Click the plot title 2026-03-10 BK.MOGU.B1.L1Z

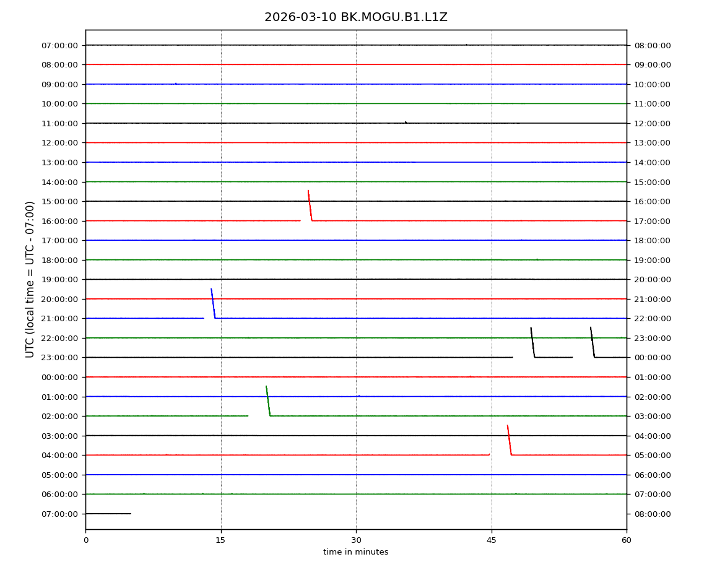pyautogui.click(x=355, y=17)
